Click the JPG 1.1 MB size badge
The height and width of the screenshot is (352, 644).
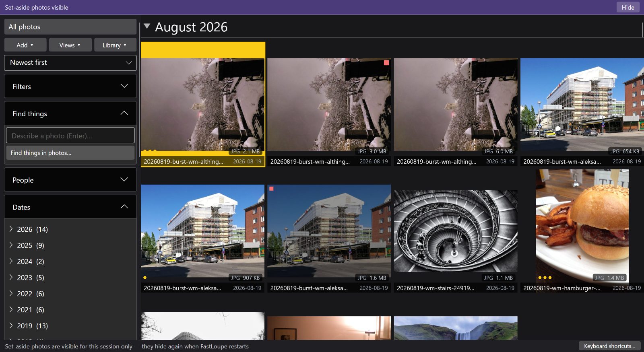pyautogui.click(x=498, y=278)
